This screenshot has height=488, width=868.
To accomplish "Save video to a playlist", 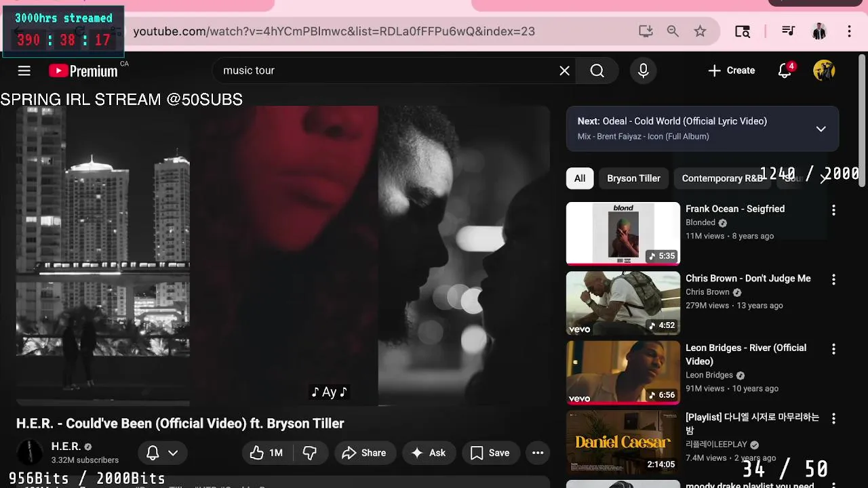I will pyautogui.click(x=490, y=453).
